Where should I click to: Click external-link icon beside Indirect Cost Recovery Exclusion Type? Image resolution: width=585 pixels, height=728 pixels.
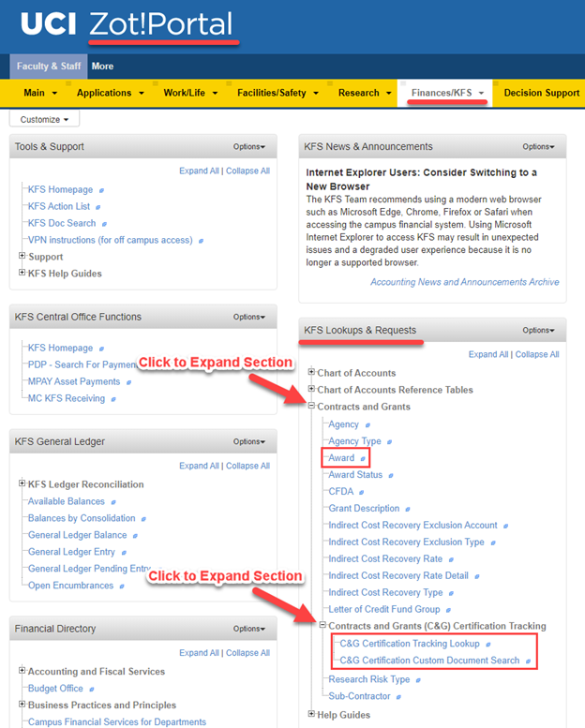[493, 542]
